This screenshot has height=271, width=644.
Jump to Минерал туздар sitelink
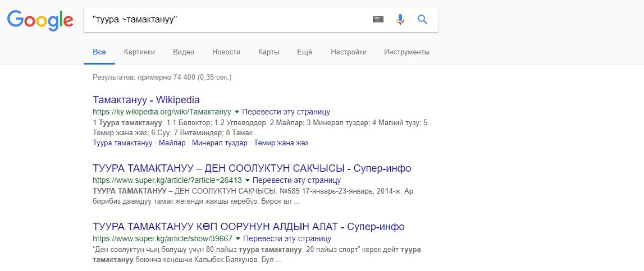pos(220,143)
